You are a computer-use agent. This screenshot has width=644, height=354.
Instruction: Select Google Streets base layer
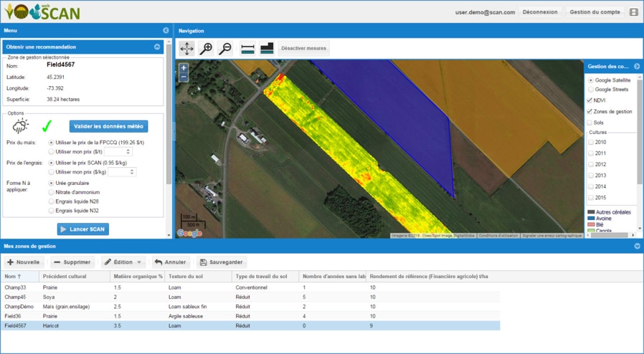(591, 90)
